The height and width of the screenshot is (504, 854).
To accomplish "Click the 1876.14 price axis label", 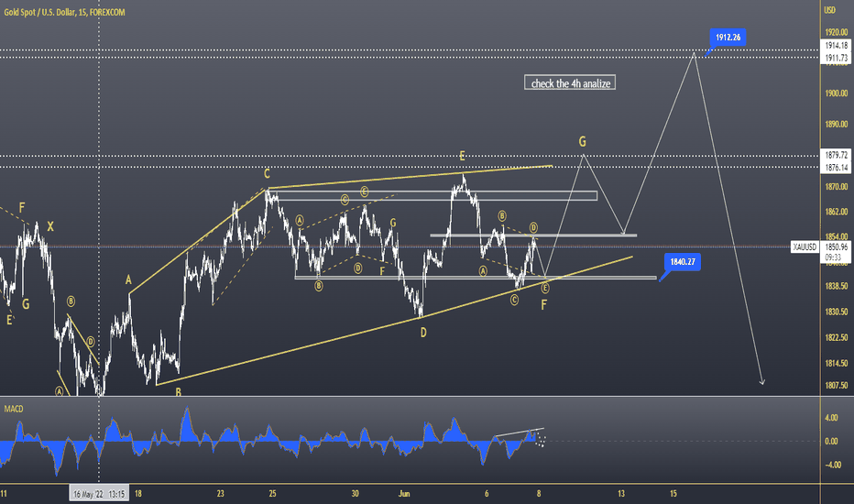I will (x=837, y=168).
